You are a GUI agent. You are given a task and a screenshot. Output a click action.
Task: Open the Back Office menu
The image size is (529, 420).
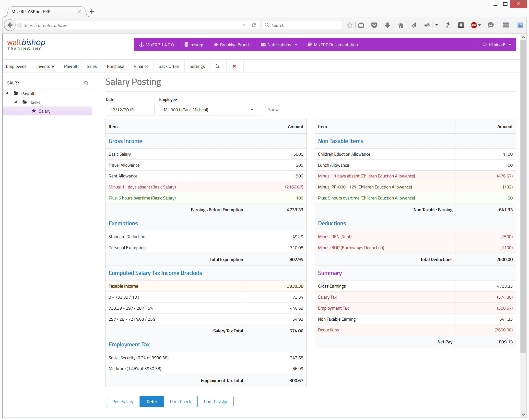tap(169, 66)
